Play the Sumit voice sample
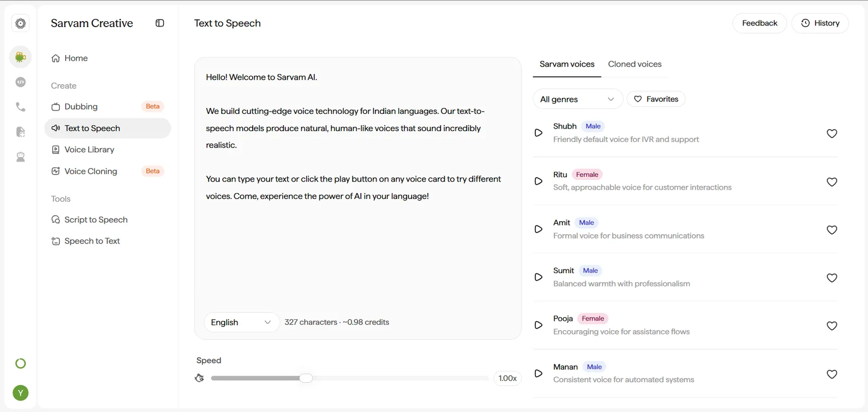Viewport: 868px width, 412px height. pyautogui.click(x=538, y=277)
